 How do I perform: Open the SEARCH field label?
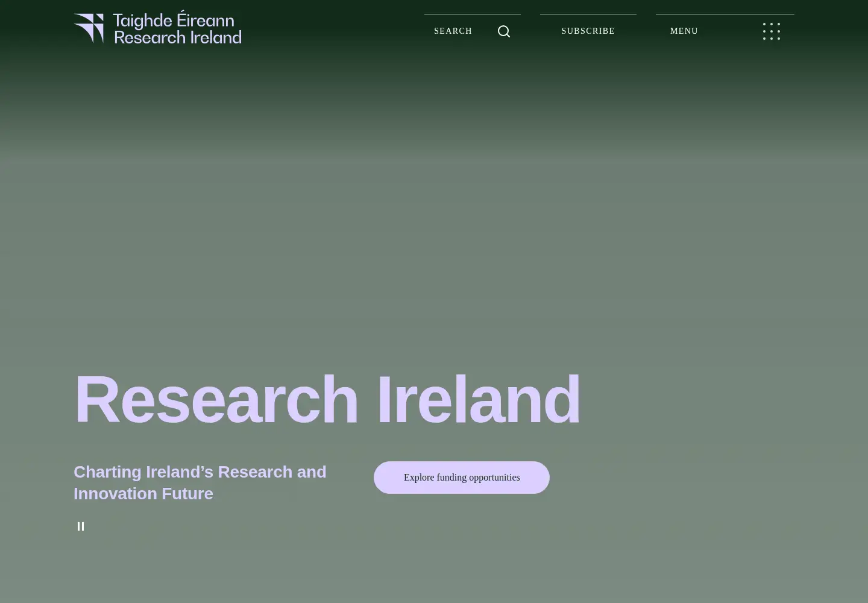(453, 31)
